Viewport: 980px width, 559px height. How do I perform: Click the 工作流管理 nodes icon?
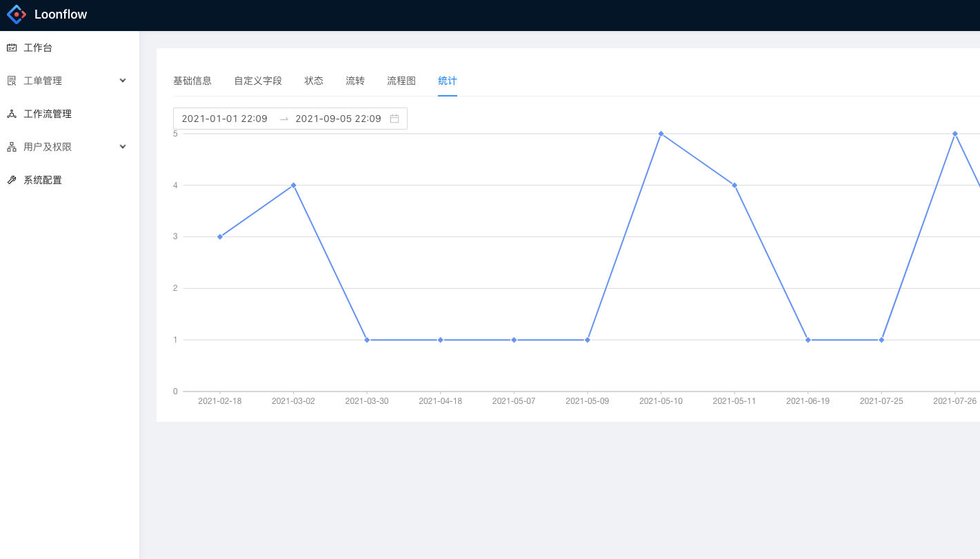click(12, 114)
